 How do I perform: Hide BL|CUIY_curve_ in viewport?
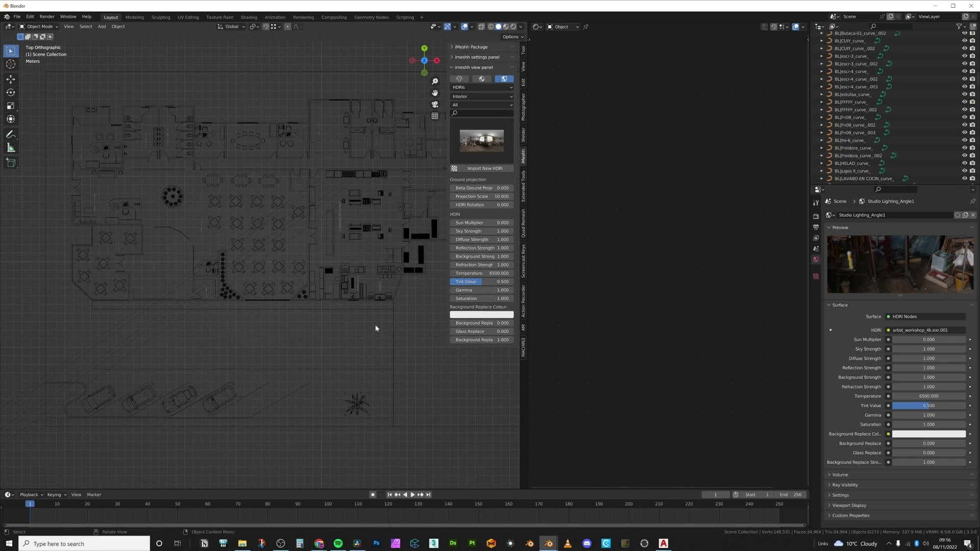pyautogui.click(x=965, y=41)
